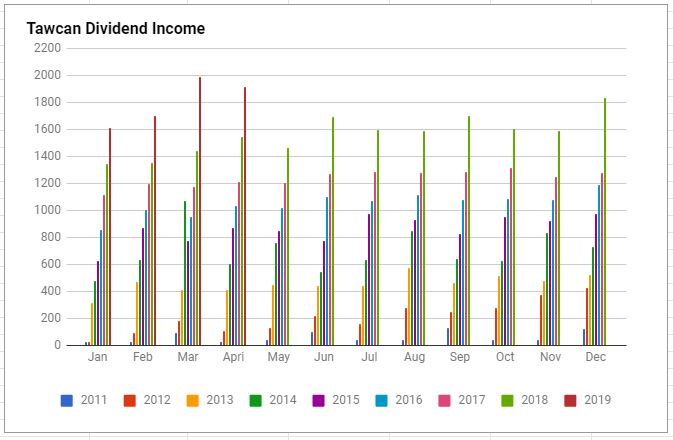Image resolution: width=673 pixels, height=440 pixels.
Task: Click the 2012 red-orange legend swatch
Action: point(129,400)
